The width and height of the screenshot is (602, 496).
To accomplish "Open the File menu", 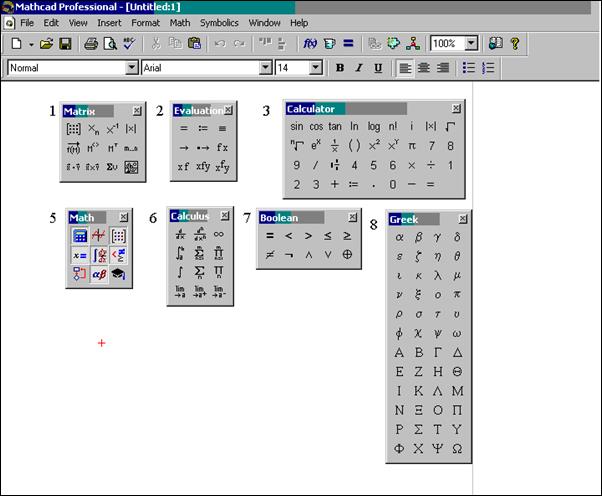I will (26, 23).
